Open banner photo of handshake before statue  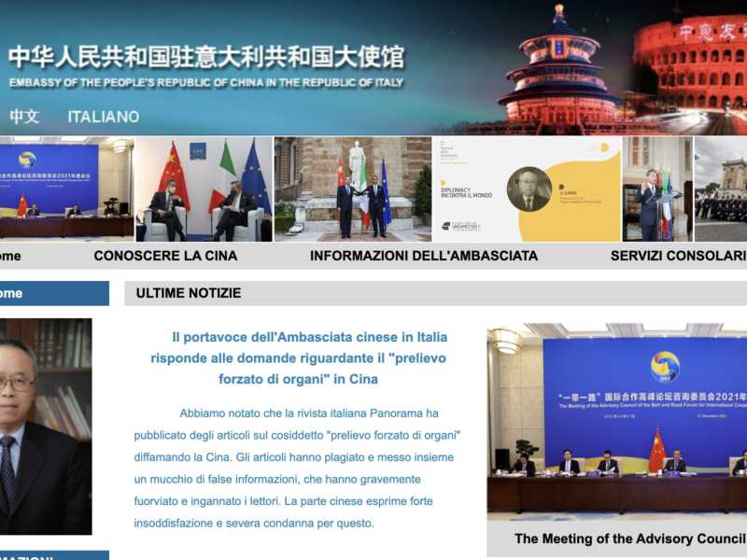point(353,189)
